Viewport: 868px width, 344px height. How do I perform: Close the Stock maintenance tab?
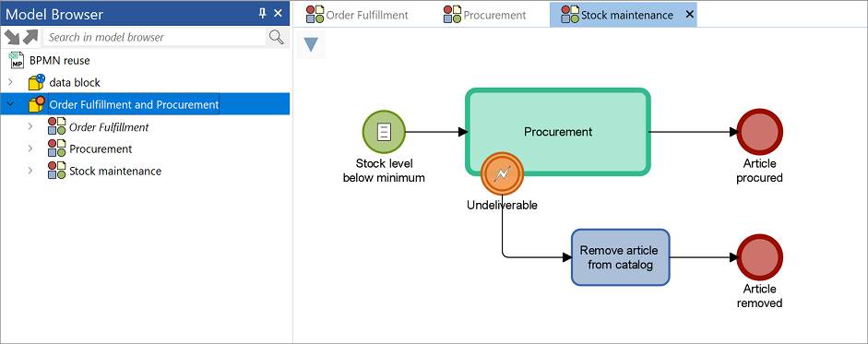point(690,15)
